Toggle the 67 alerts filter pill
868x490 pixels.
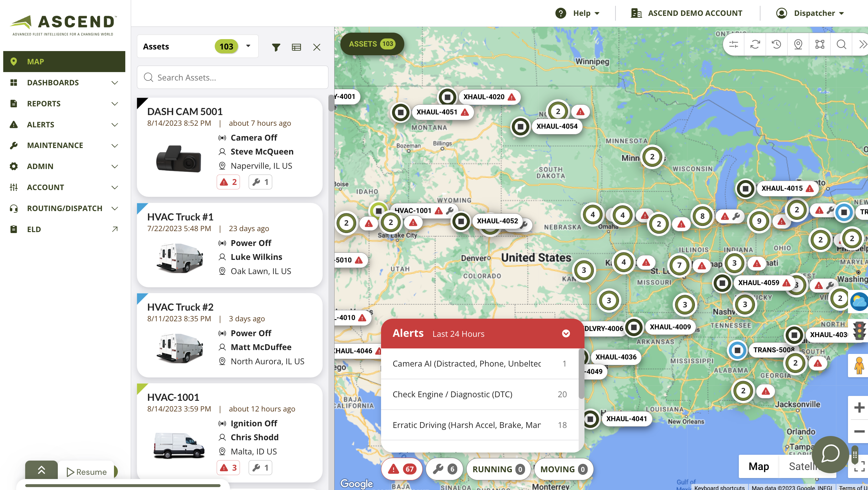point(402,469)
